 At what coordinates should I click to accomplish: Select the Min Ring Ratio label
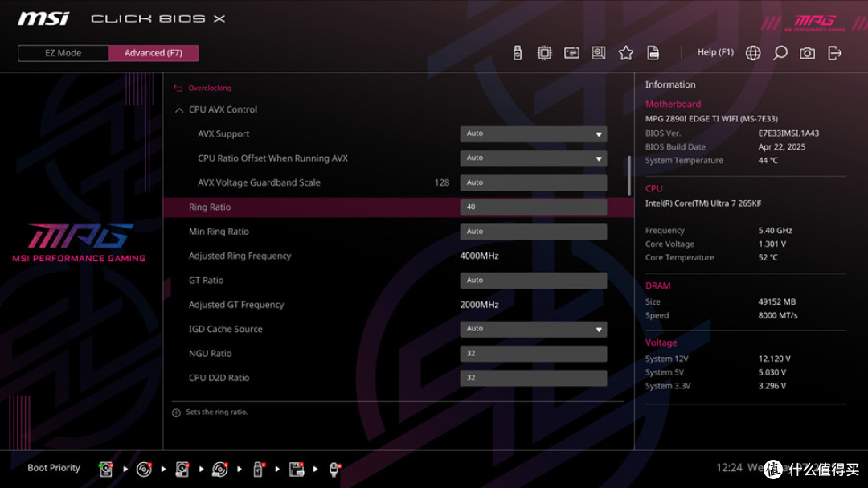point(219,232)
